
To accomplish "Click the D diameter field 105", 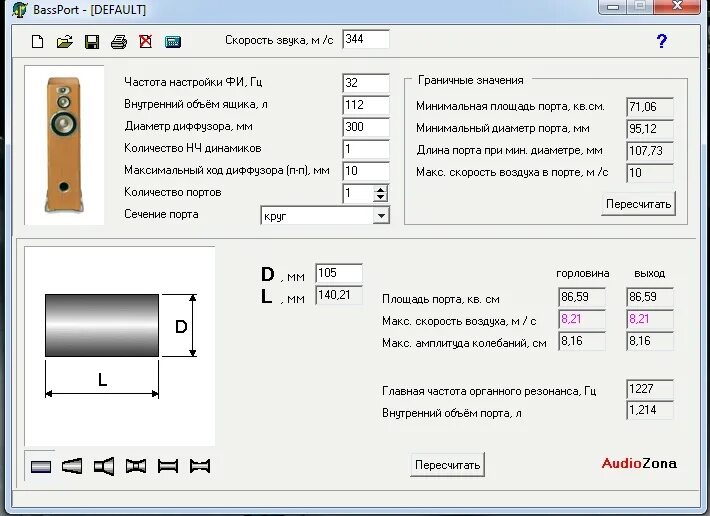I will click(339, 273).
